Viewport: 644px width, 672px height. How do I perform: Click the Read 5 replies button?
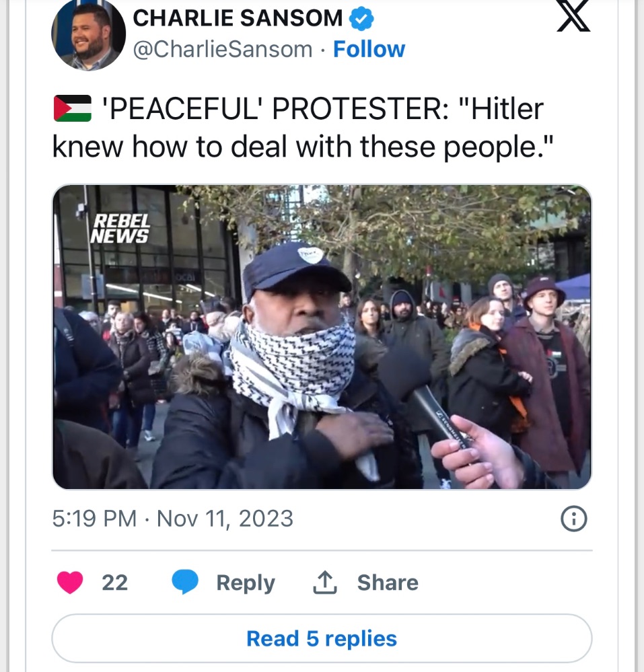322,638
